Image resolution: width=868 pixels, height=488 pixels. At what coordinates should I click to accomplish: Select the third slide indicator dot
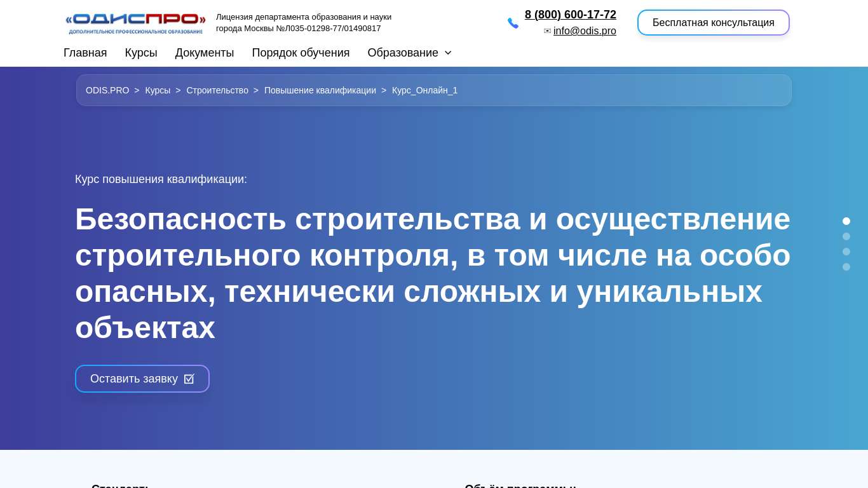[846, 252]
